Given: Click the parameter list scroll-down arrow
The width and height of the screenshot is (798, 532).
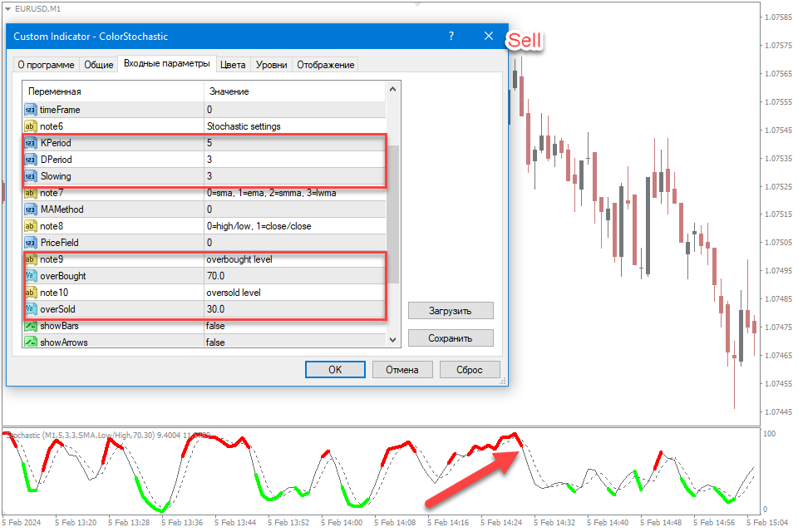Looking at the screenshot, I should point(393,339).
